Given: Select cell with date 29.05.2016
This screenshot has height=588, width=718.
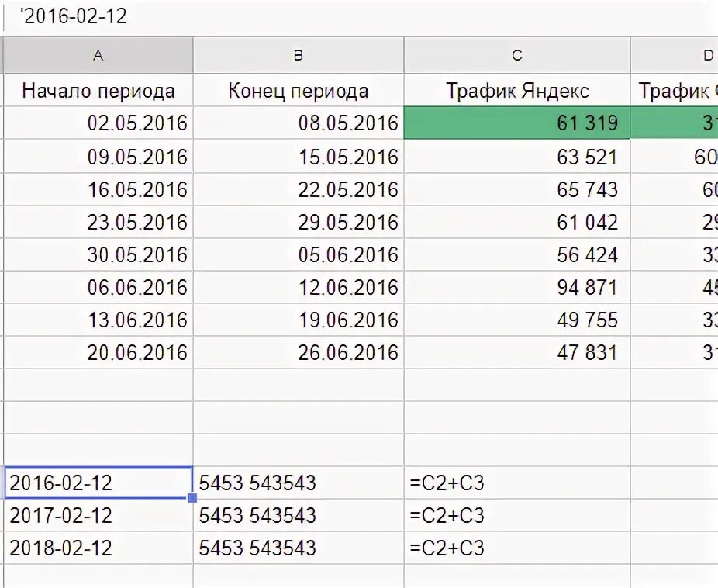Looking at the screenshot, I should click(298, 222).
